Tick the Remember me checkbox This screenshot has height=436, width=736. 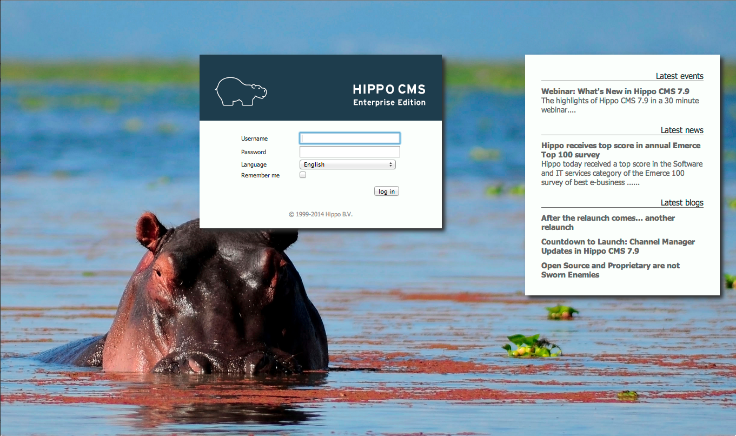303,175
